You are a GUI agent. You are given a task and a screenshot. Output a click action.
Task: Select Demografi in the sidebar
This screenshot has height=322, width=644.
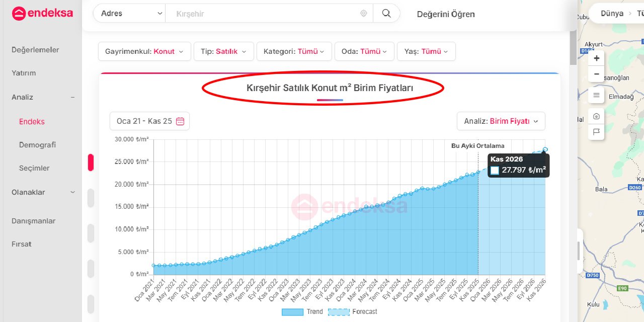point(37,145)
